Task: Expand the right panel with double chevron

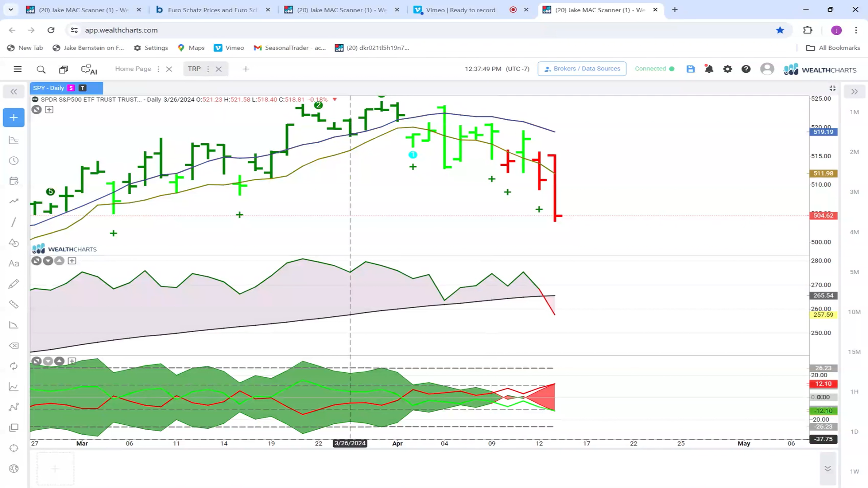Action: click(x=854, y=92)
